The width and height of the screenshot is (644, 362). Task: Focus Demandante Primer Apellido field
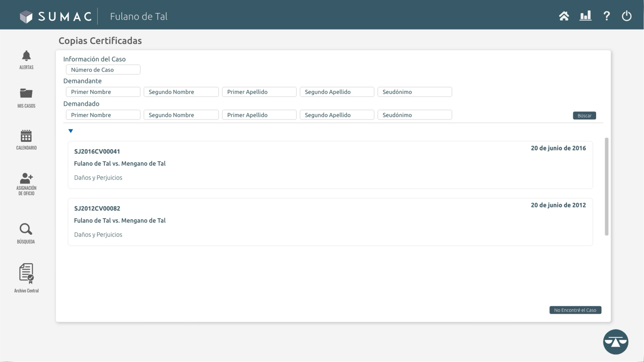point(259,92)
